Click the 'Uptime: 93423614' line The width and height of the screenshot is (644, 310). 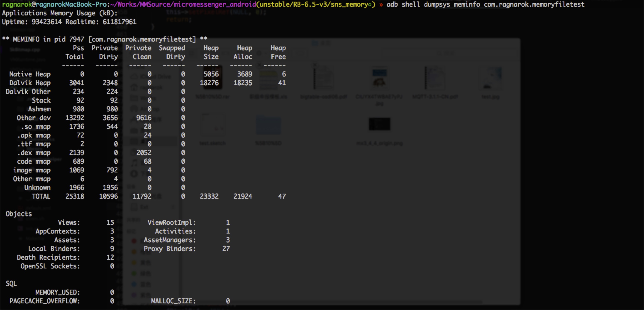[69, 22]
